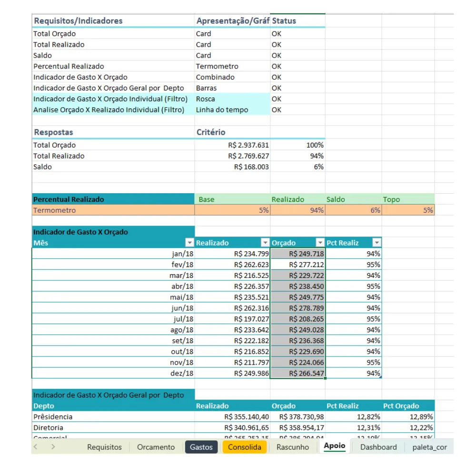The image size is (476, 476).
Task: Open the Realizado column filter dropdown
Action: (x=265, y=243)
